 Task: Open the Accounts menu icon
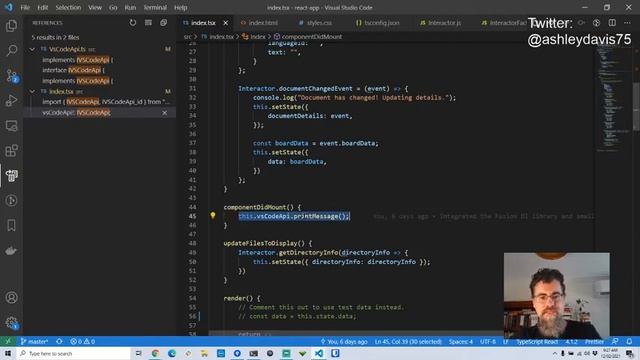11,298
